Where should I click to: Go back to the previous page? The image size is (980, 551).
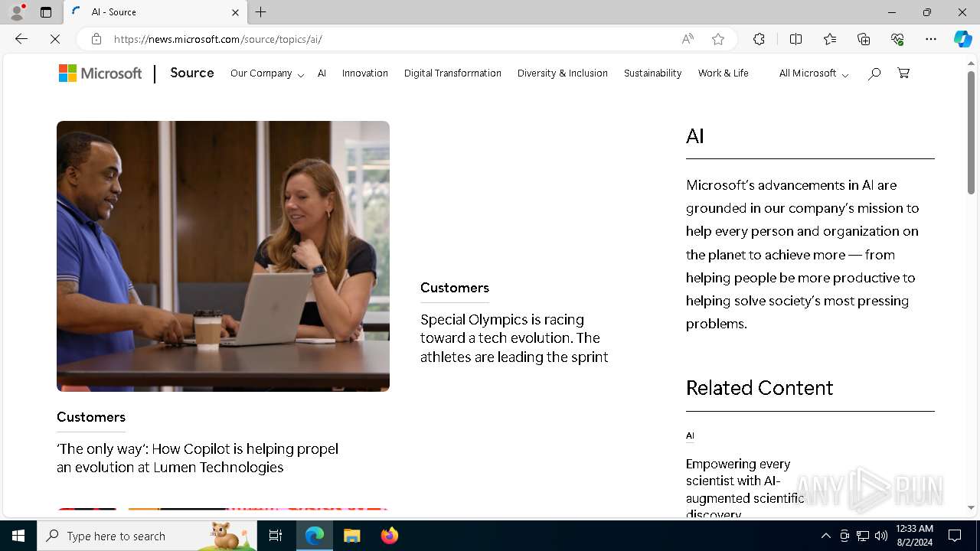(21, 39)
